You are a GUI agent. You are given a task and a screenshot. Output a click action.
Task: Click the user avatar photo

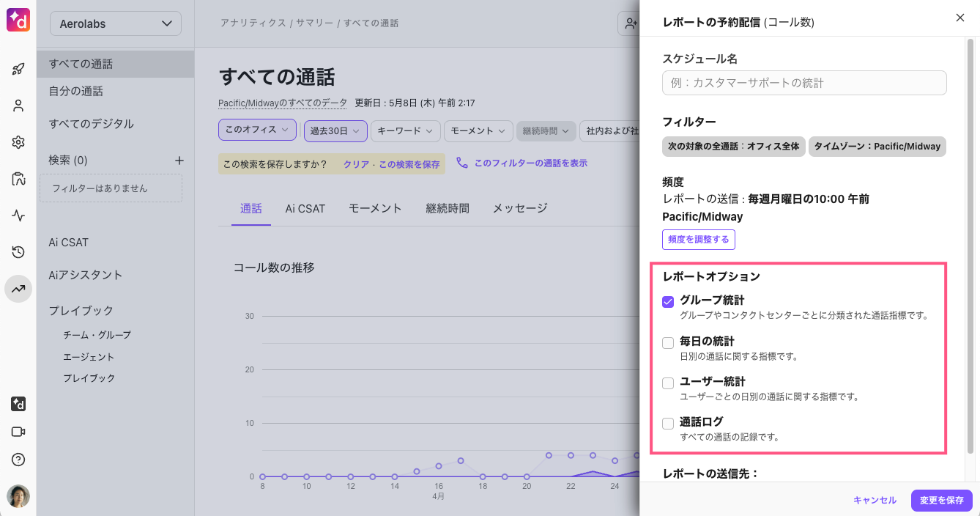(x=18, y=496)
